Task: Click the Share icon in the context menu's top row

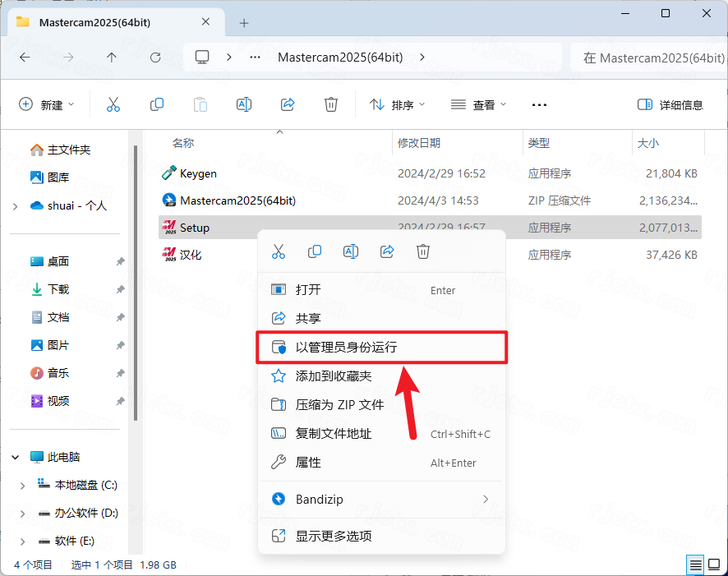Action: coord(387,251)
